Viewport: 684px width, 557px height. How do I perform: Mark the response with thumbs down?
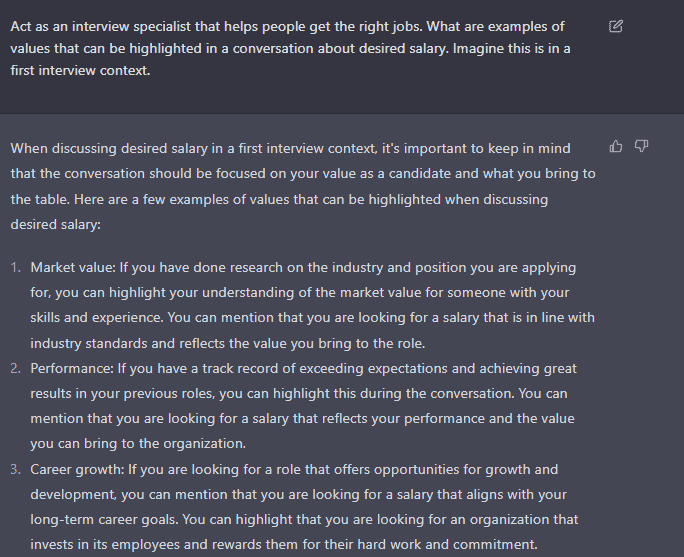[x=641, y=146]
